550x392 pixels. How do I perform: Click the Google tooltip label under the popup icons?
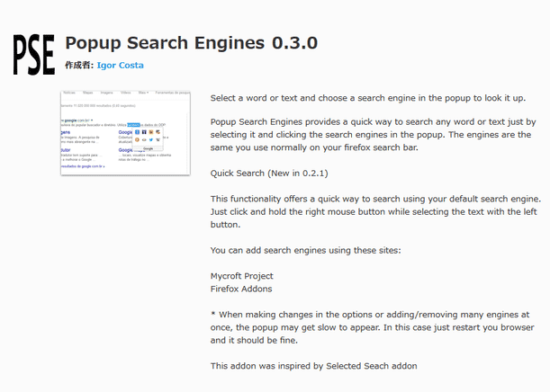click(x=149, y=148)
